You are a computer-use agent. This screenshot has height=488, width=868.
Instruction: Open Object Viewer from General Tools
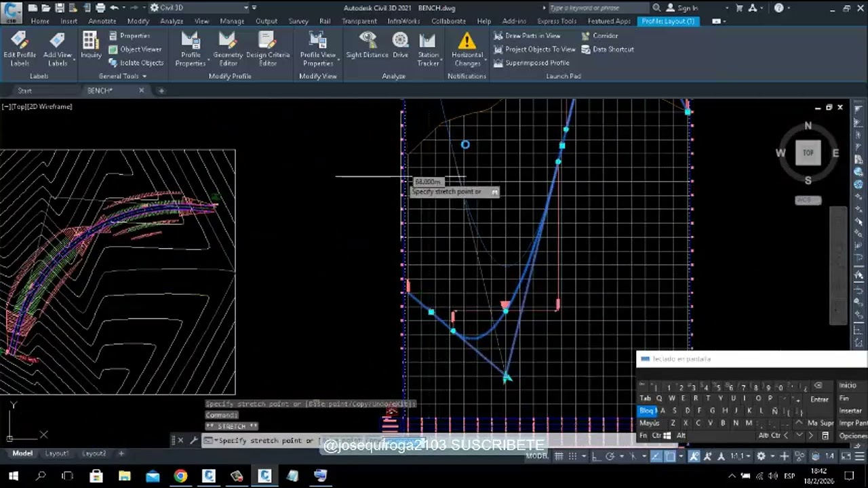(x=135, y=49)
